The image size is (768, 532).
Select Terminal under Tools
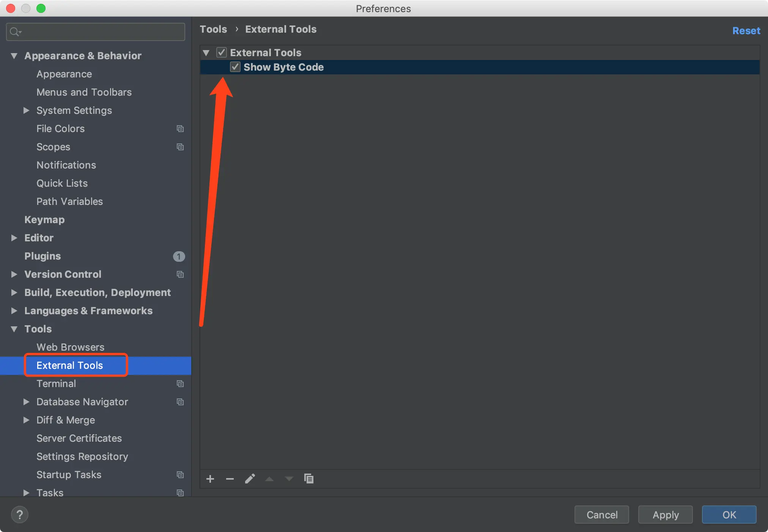(x=56, y=384)
